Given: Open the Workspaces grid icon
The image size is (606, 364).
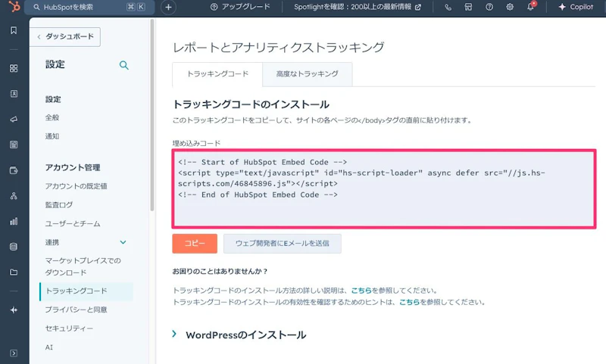Looking at the screenshot, I should coord(14,68).
